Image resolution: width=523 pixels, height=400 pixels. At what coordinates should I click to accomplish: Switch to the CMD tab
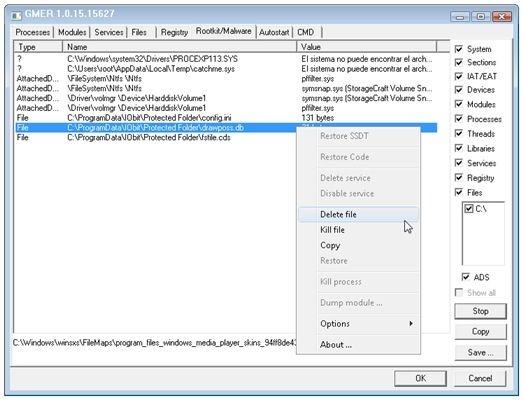click(x=306, y=32)
